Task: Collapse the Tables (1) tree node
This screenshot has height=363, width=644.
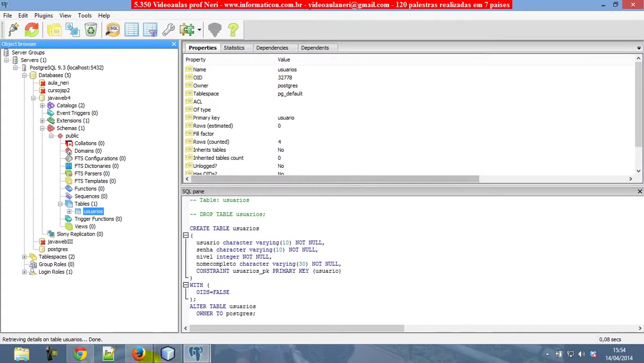Action: pos(60,204)
